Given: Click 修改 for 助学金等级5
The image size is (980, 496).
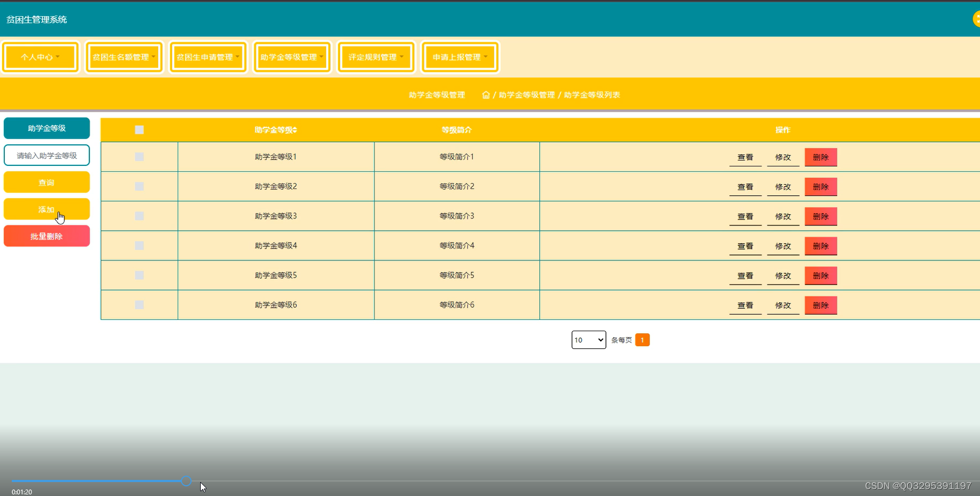Looking at the screenshot, I should pyautogui.click(x=783, y=275).
